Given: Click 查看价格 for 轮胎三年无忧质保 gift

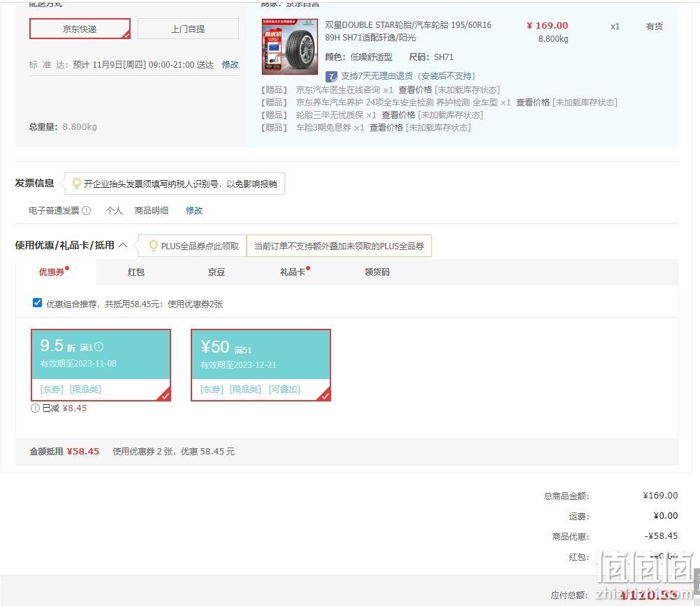Looking at the screenshot, I should pos(399,114).
